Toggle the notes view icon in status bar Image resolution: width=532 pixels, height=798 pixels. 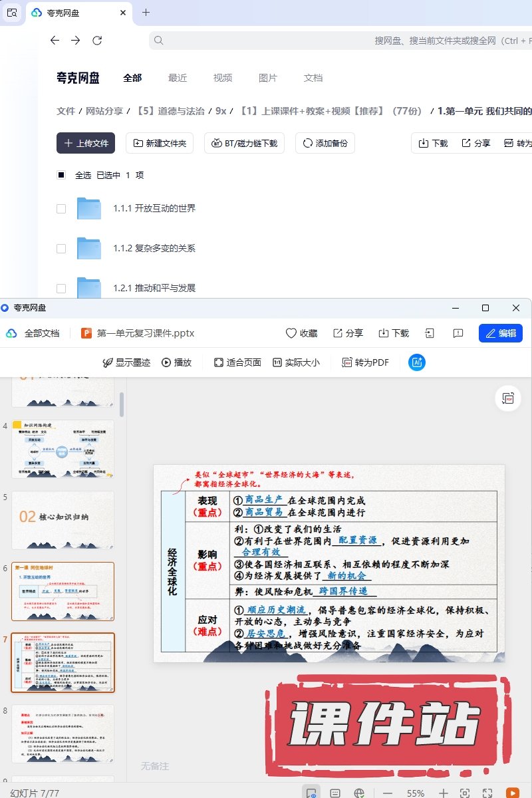pos(336,793)
